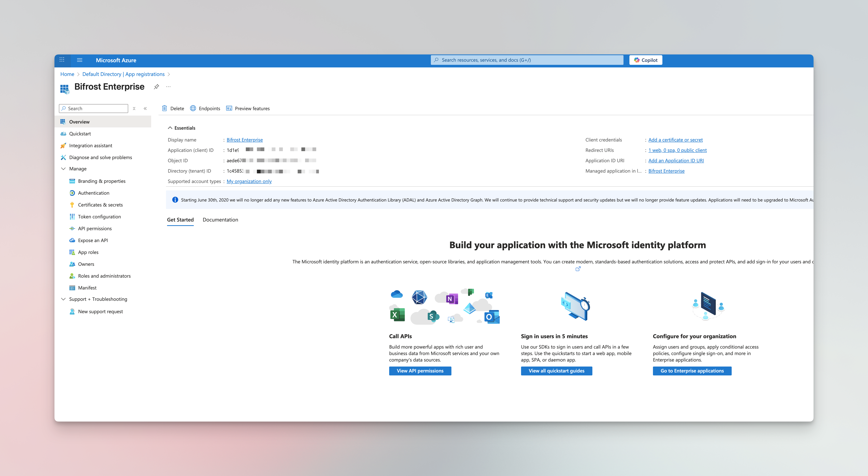Click the Microsoft Azure title link
The width and height of the screenshot is (868, 476).
coord(116,60)
